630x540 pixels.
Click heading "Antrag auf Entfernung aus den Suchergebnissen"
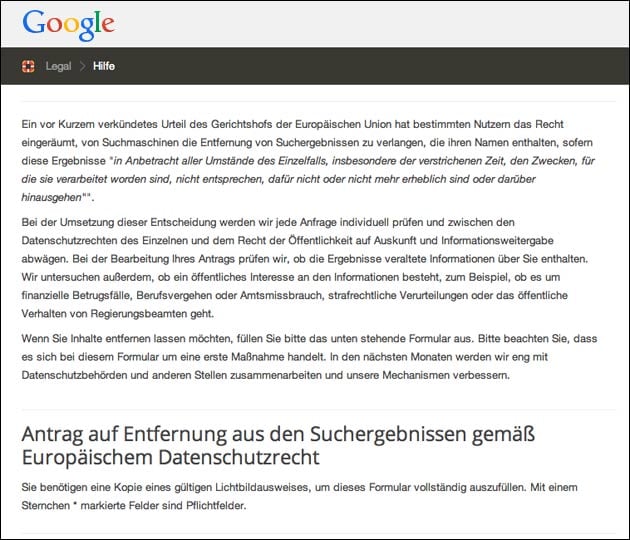pos(278,434)
